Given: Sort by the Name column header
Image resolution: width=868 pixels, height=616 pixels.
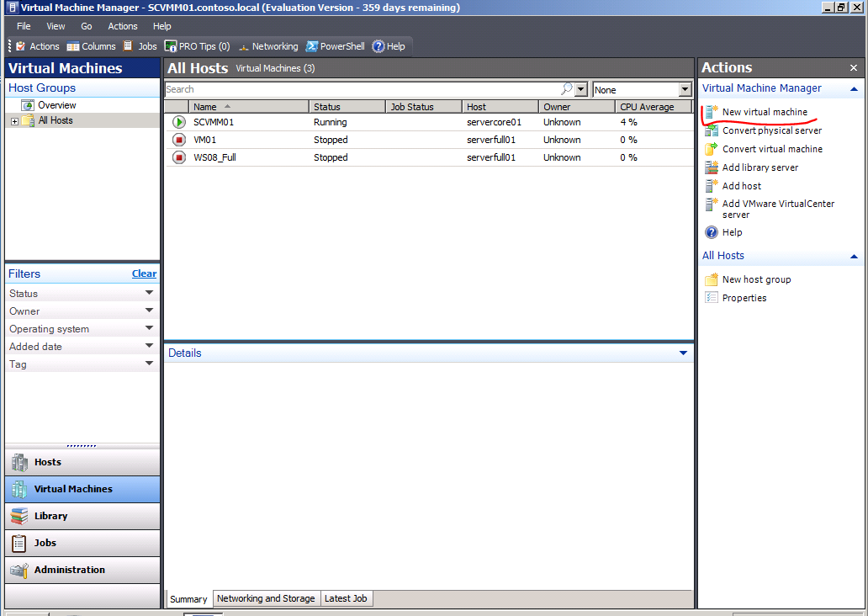Looking at the screenshot, I should coord(249,107).
